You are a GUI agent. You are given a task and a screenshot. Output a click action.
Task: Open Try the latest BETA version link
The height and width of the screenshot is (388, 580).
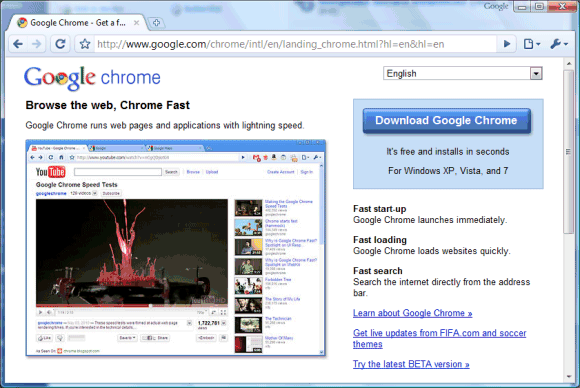point(411,364)
